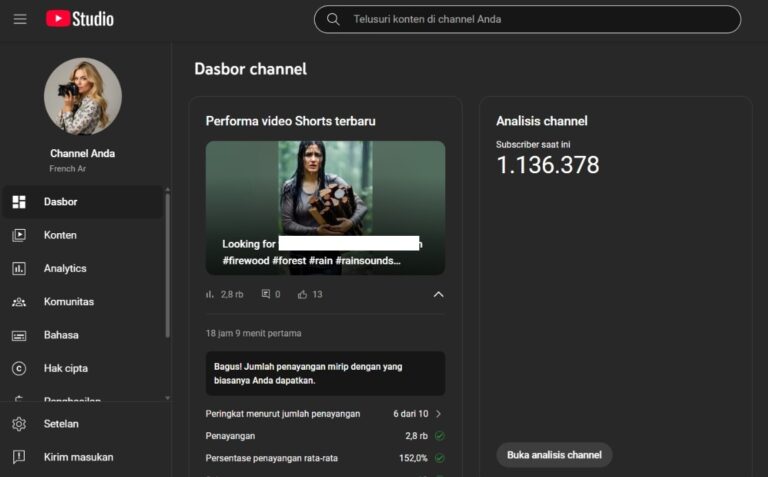The height and width of the screenshot is (477, 768).
Task: Click the likes thumbs-up icon
Action: (x=303, y=295)
